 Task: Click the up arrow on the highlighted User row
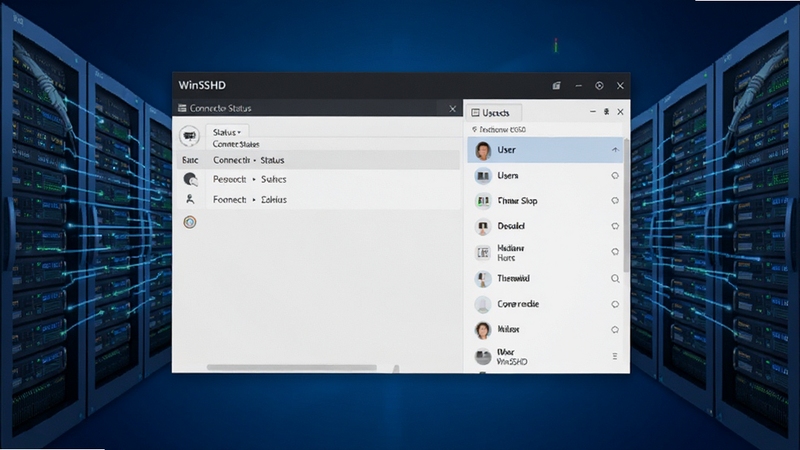click(x=615, y=150)
